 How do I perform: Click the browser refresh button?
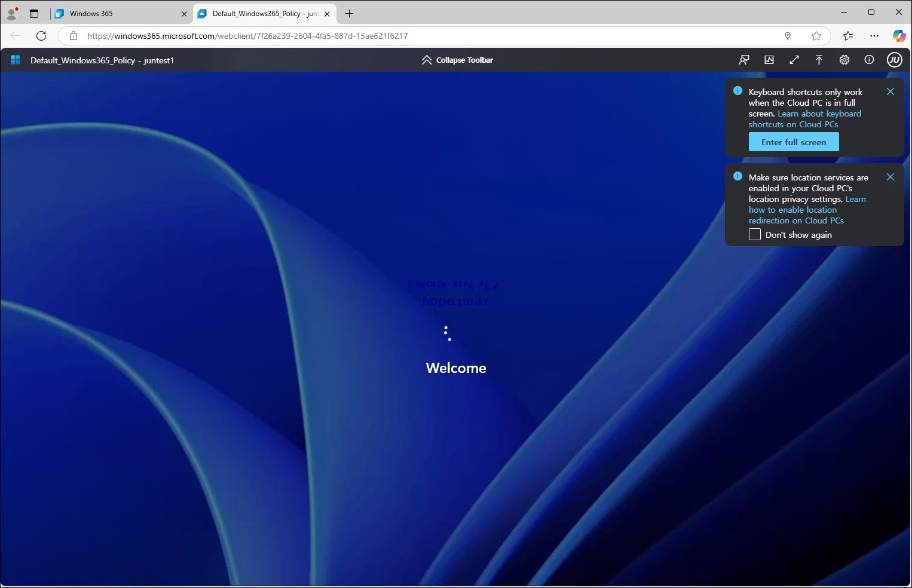41,36
